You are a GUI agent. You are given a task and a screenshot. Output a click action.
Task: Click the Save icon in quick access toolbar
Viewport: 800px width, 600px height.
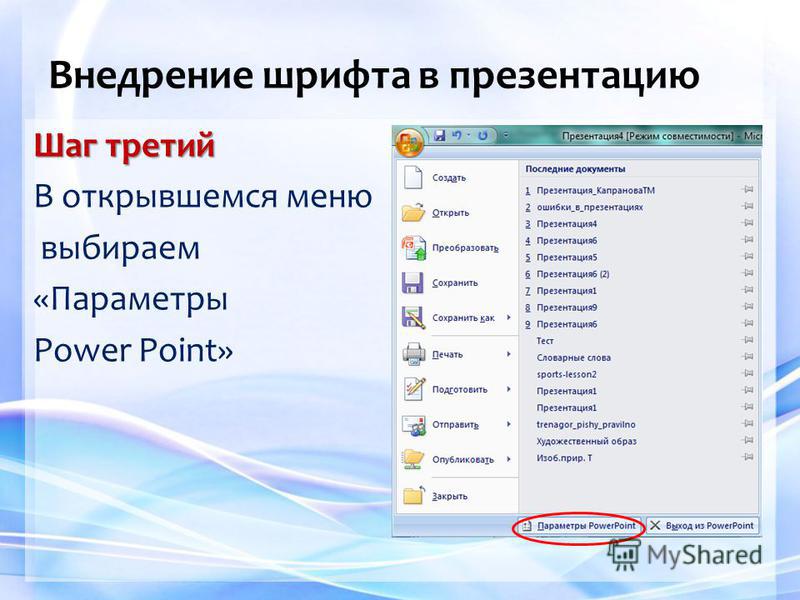pos(439,136)
